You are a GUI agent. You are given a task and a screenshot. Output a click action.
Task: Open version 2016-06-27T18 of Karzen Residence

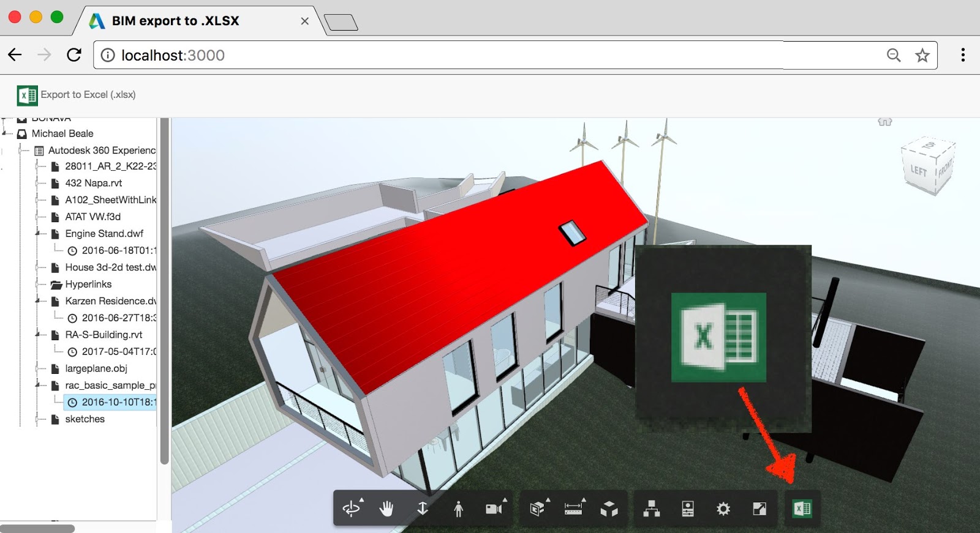119,318
